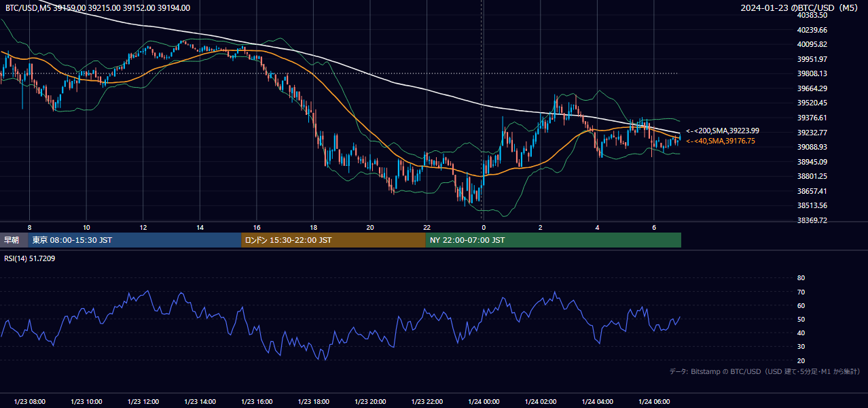Click the 1/23 12:00 bottom time label
868x408 pixels.
click(x=143, y=402)
